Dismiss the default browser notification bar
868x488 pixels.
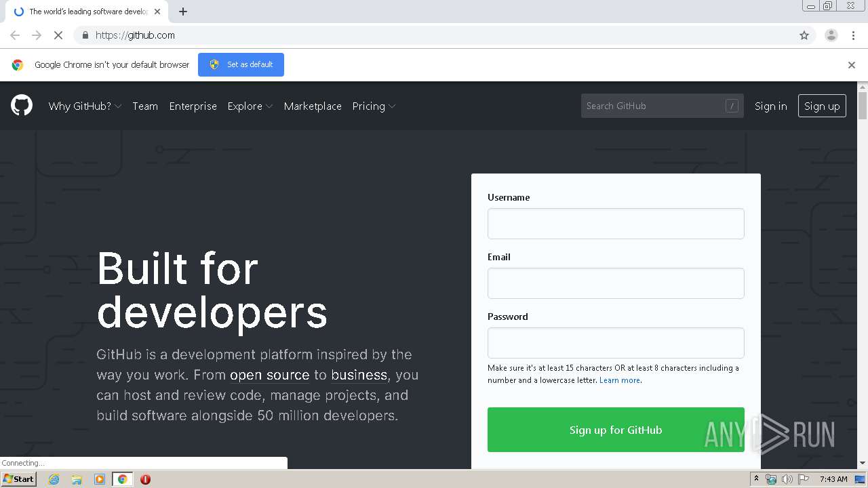click(x=852, y=65)
